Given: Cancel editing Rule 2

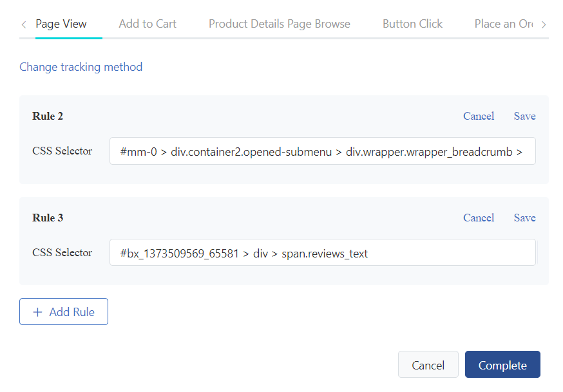Looking at the screenshot, I should [479, 116].
